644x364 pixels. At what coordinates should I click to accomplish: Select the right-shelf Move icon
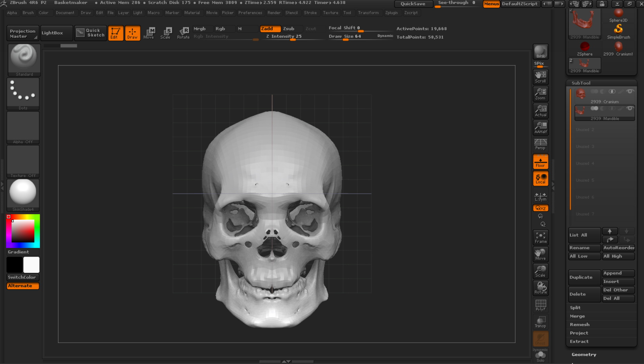click(x=540, y=254)
